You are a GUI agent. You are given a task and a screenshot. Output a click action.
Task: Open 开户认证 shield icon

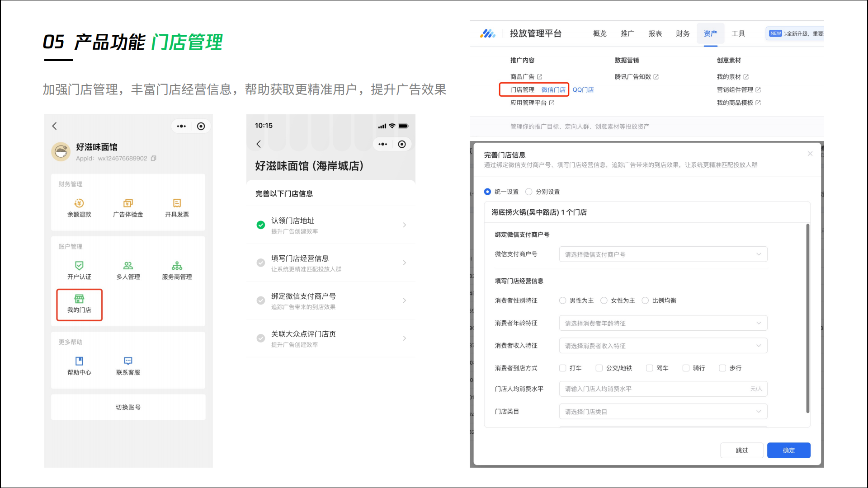click(x=79, y=266)
